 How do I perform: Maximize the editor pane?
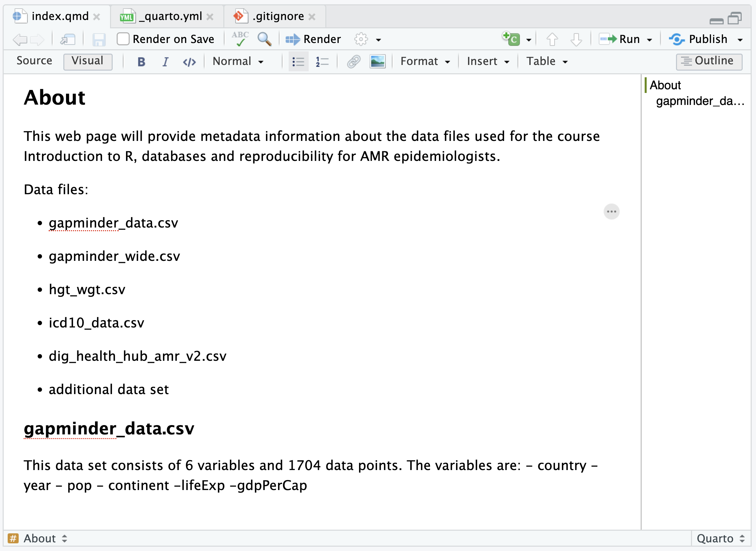(735, 18)
